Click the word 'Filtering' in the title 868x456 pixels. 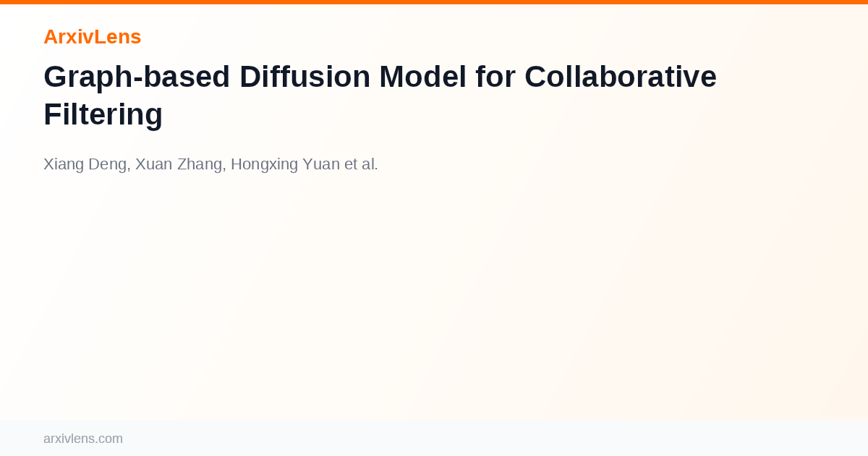103,114
